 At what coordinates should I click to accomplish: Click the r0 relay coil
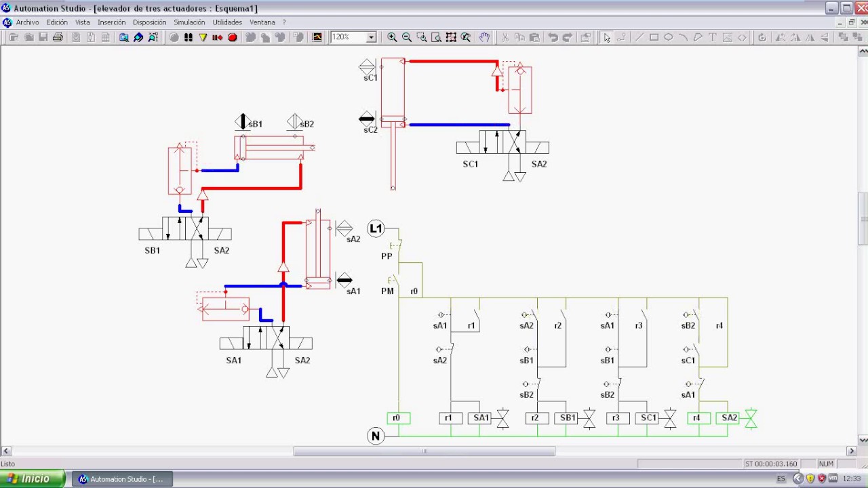[398, 418]
